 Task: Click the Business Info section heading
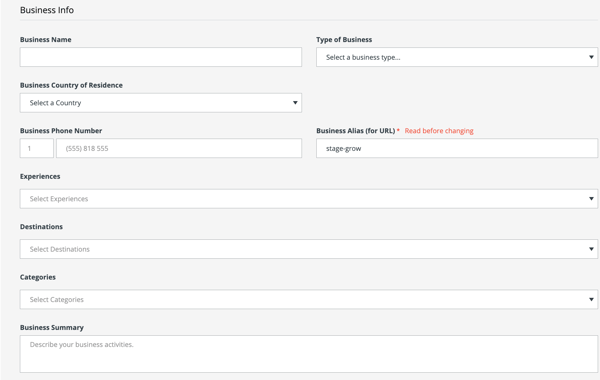47,10
